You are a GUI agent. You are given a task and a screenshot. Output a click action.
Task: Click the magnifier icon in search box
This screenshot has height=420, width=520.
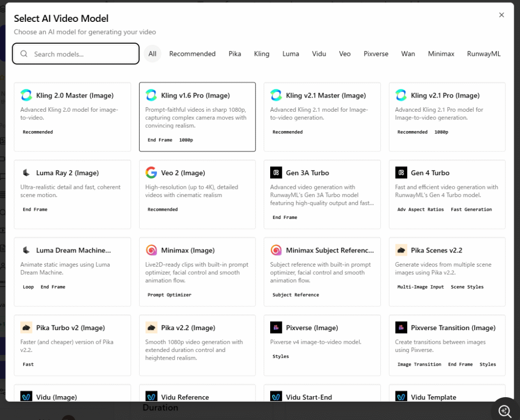tap(24, 54)
